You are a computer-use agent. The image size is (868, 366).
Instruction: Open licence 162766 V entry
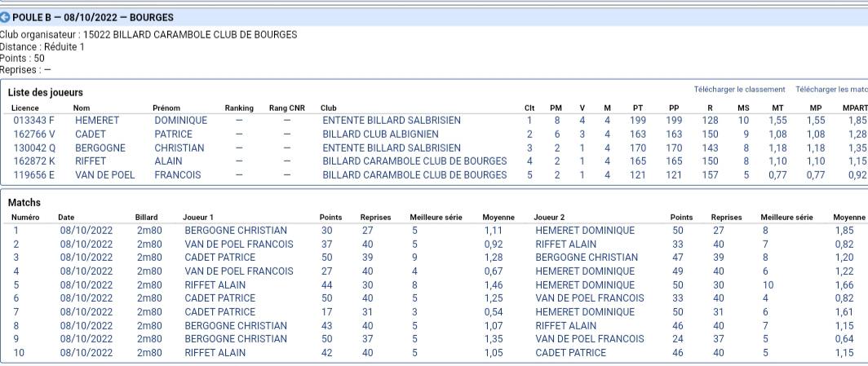point(32,134)
